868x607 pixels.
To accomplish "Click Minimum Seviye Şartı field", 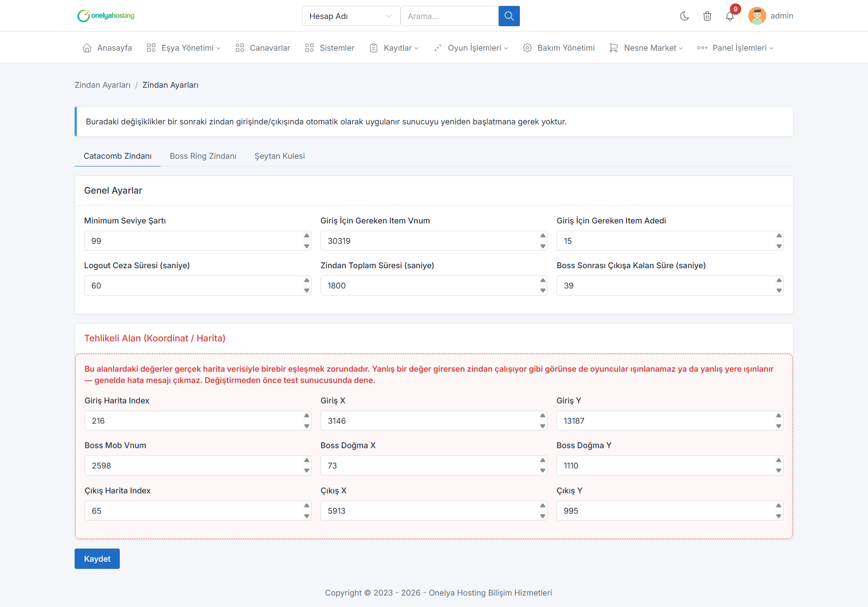I will point(198,241).
